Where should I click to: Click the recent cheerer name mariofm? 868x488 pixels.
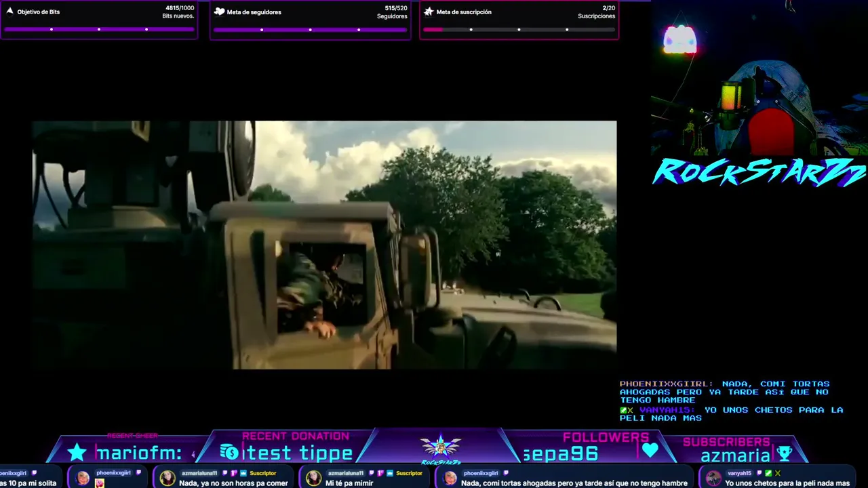click(139, 453)
